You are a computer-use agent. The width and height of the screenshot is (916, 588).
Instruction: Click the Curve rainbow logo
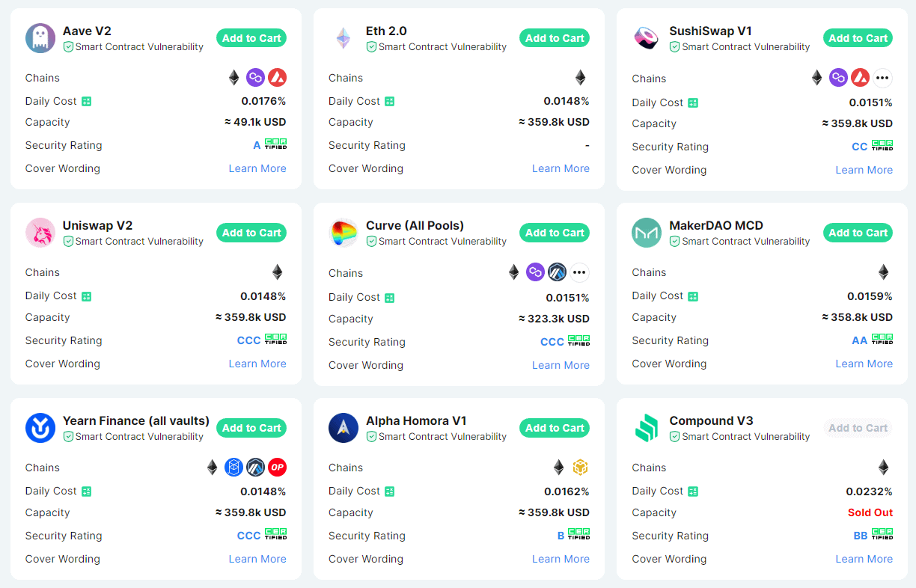(343, 233)
